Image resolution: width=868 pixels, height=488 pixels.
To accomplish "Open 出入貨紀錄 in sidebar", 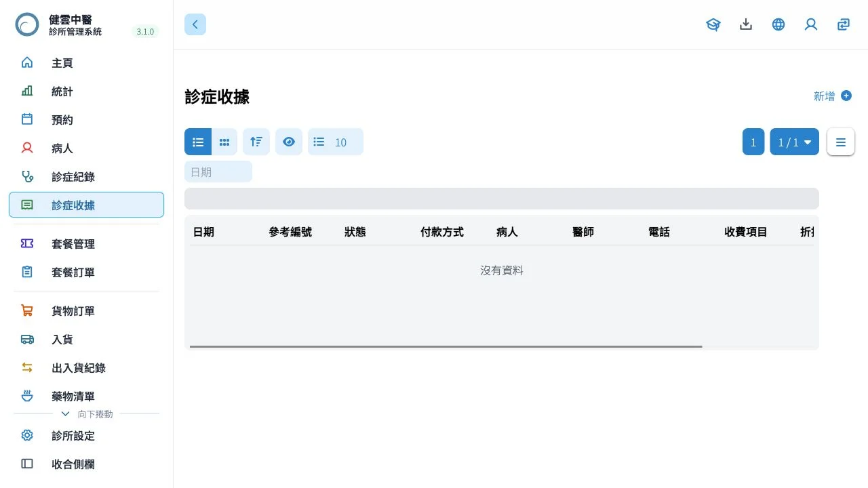I will 86,368.
